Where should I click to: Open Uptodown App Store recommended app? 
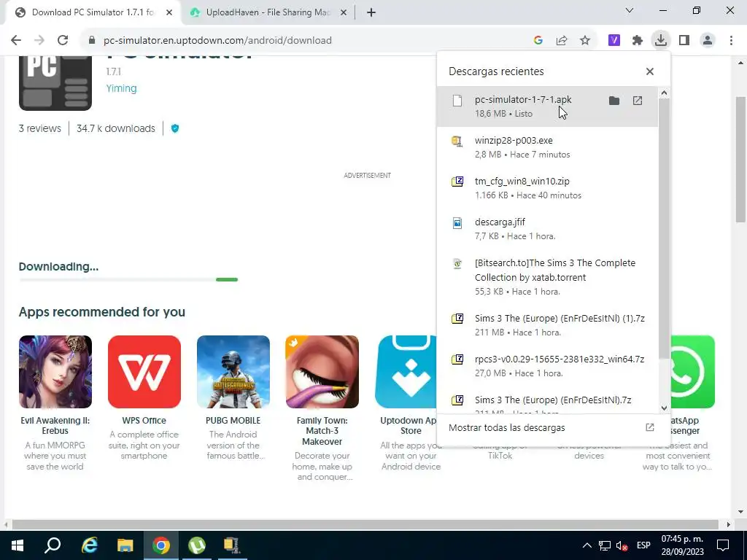[x=406, y=372]
